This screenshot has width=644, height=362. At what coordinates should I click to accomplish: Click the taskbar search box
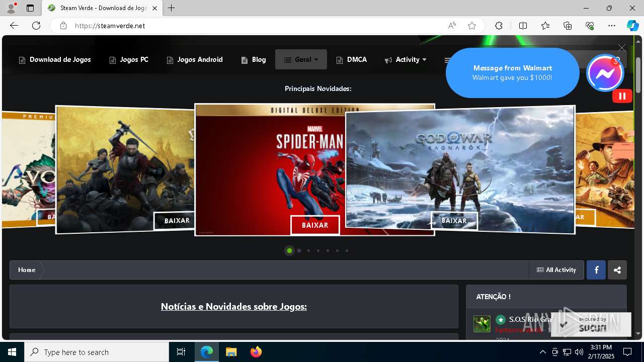point(97,352)
